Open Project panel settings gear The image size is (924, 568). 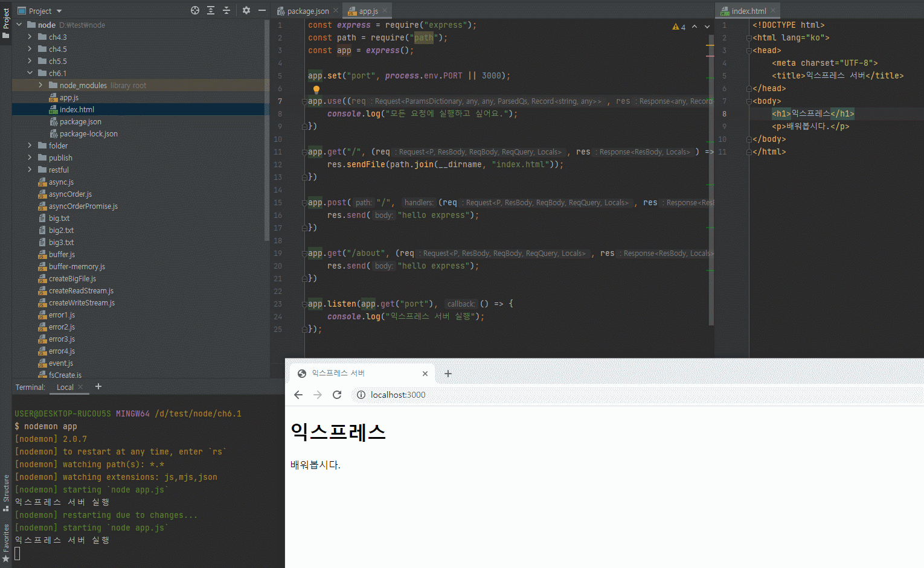pos(246,10)
